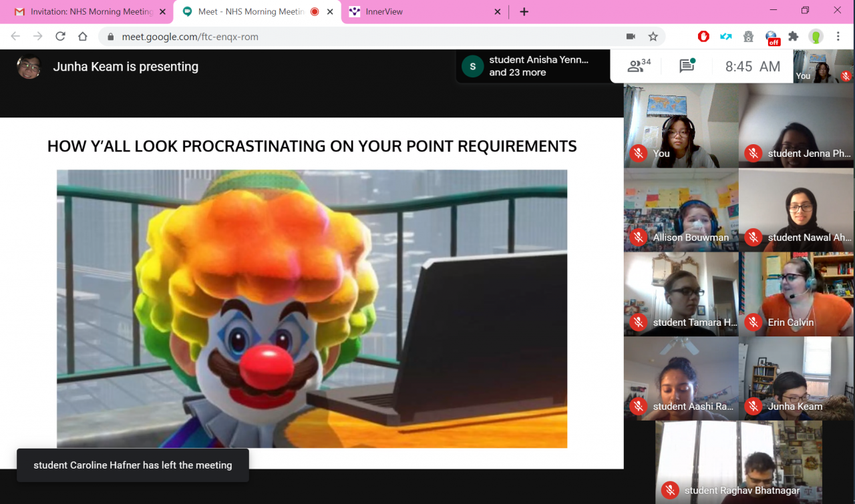Image resolution: width=855 pixels, height=504 pixels.
Task: Click the camera permission icon in address bar
Action: 631,37
